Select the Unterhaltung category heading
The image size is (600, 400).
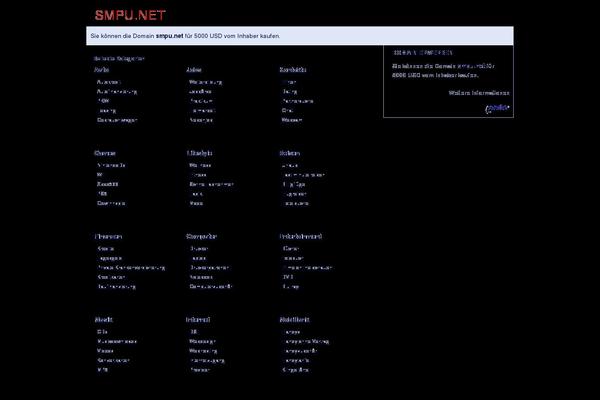tap(300, 237)
